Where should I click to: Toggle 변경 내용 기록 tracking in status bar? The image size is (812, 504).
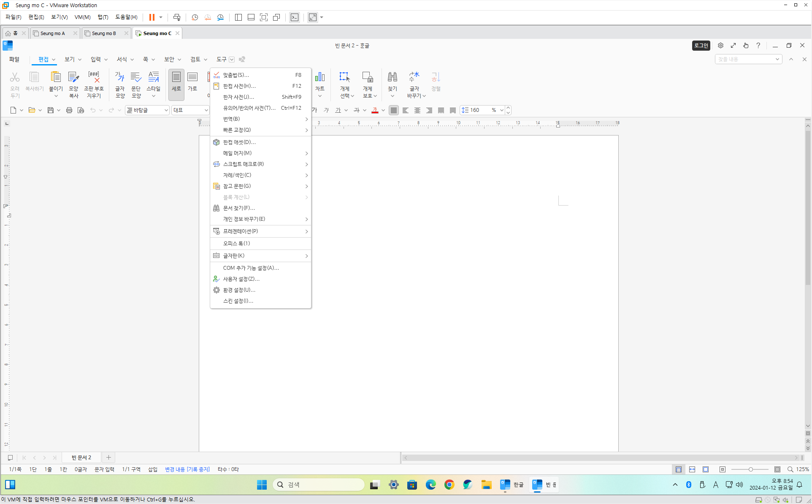pyautogui.click(x=187, y=469)
